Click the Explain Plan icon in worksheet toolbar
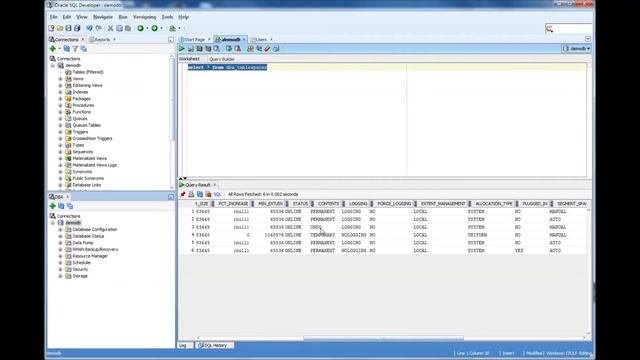Screen dimensions: 640x360 (208, 49)
